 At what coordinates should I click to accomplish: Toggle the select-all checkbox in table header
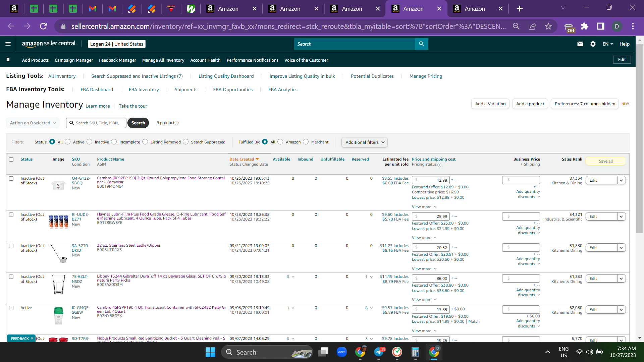point(11,159)
